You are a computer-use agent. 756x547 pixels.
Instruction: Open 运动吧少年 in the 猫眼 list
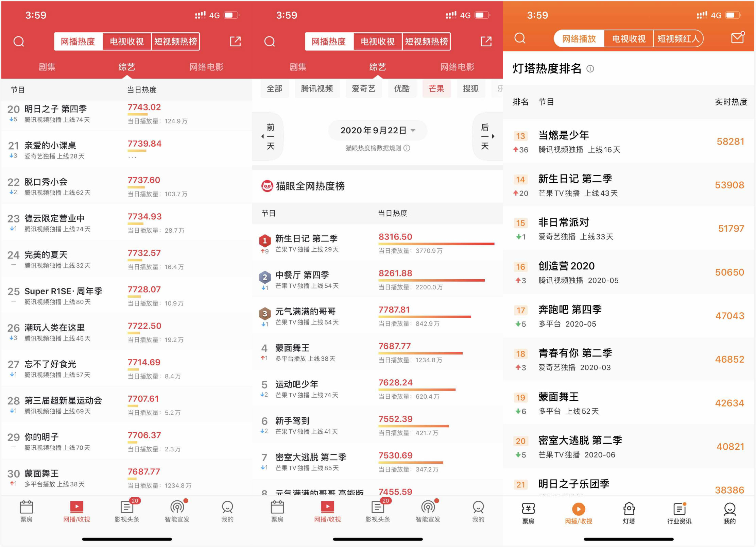click(x=378, y=389)
